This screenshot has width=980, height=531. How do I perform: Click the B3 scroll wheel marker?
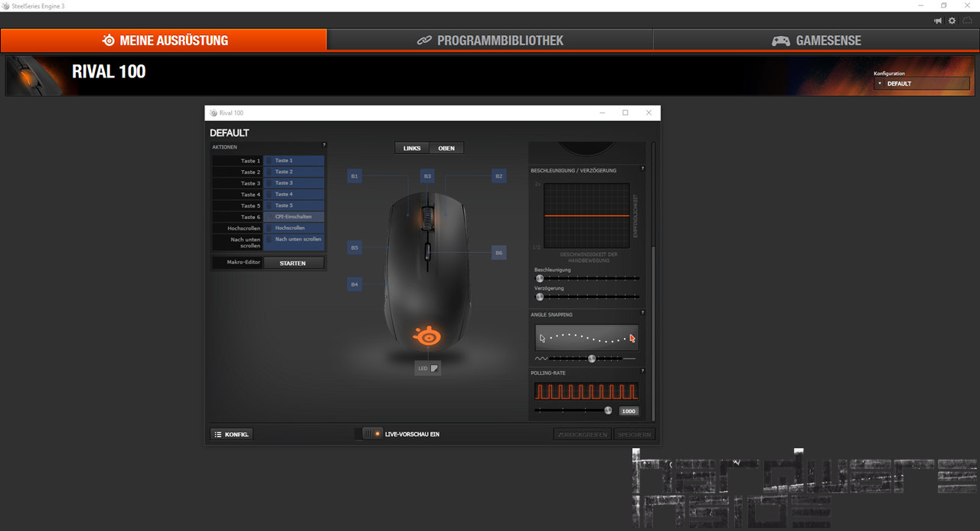(x=427, y=176)
